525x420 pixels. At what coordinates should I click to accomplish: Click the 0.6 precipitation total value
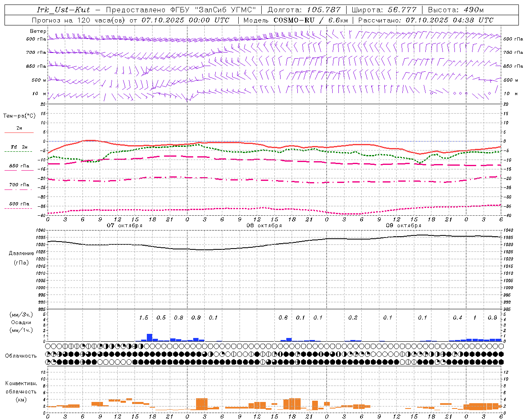point(283,317)
